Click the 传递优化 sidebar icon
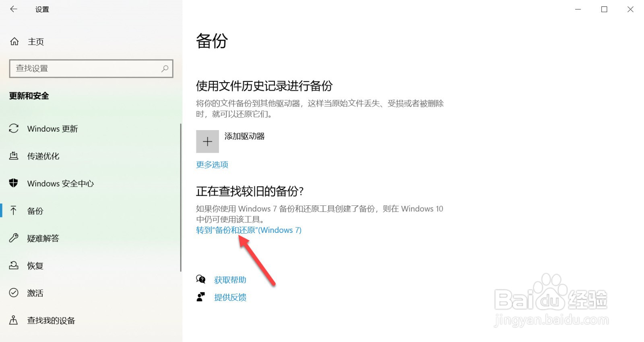This screenshot has height=342, width=644. (14, 156)
